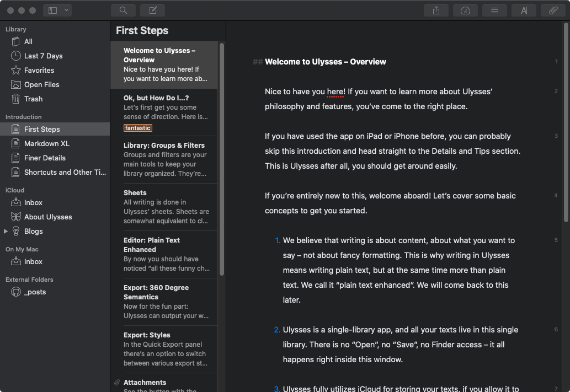Click the Introduction section header
This screenshot has width=570, height=392.
[23, 117]
